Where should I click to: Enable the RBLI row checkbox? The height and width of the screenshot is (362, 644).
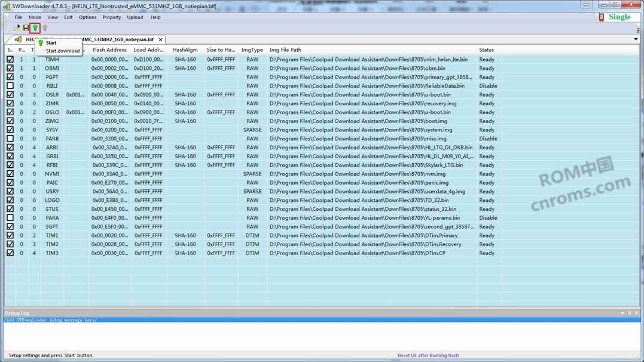(10, 86)
